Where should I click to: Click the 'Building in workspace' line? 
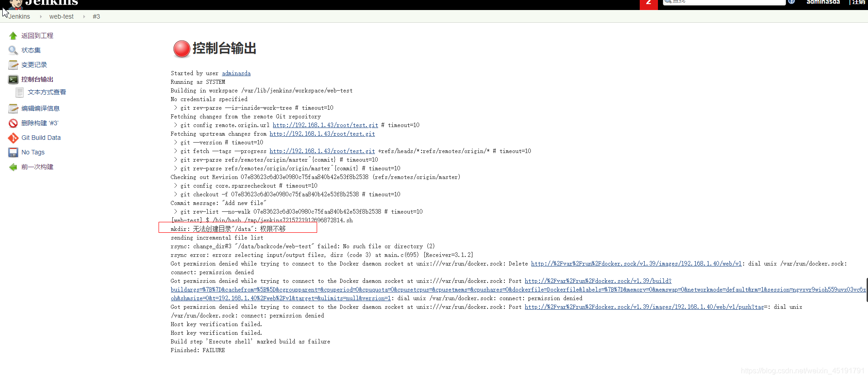pos(262,91)
